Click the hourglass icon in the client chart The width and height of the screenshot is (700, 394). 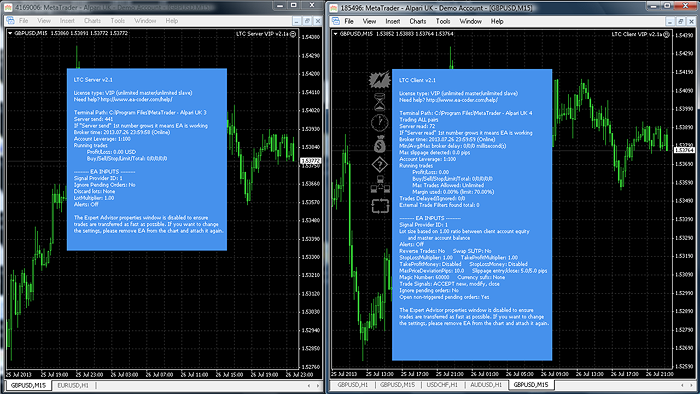pyautogui.click(x=379, y=102)
